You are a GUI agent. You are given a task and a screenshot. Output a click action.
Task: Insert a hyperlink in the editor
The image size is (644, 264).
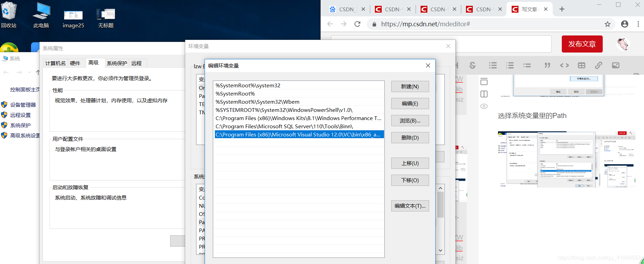[x=599, y=65]
